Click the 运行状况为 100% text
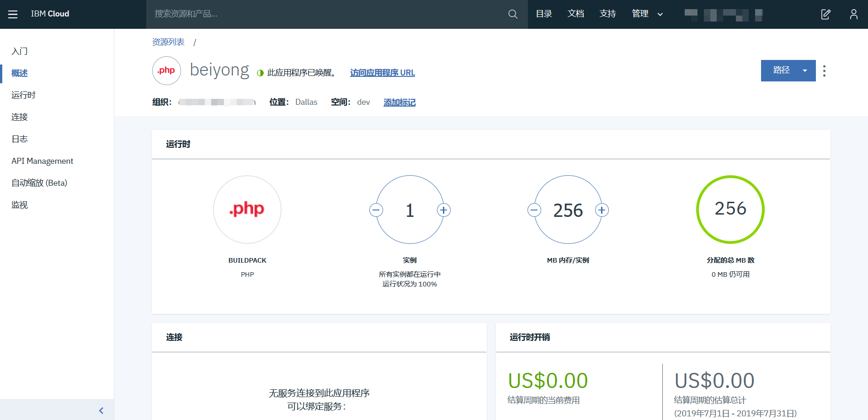 tap(410, 284)
